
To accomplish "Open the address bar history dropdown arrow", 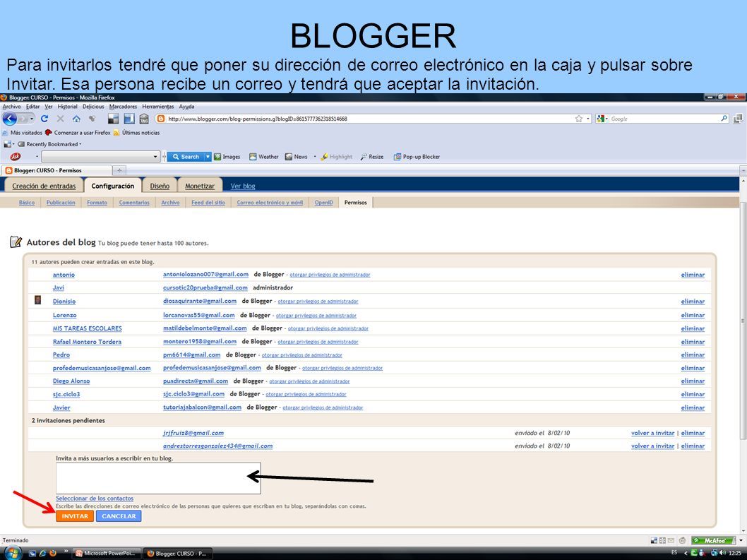I will click(x=588, y=119).
